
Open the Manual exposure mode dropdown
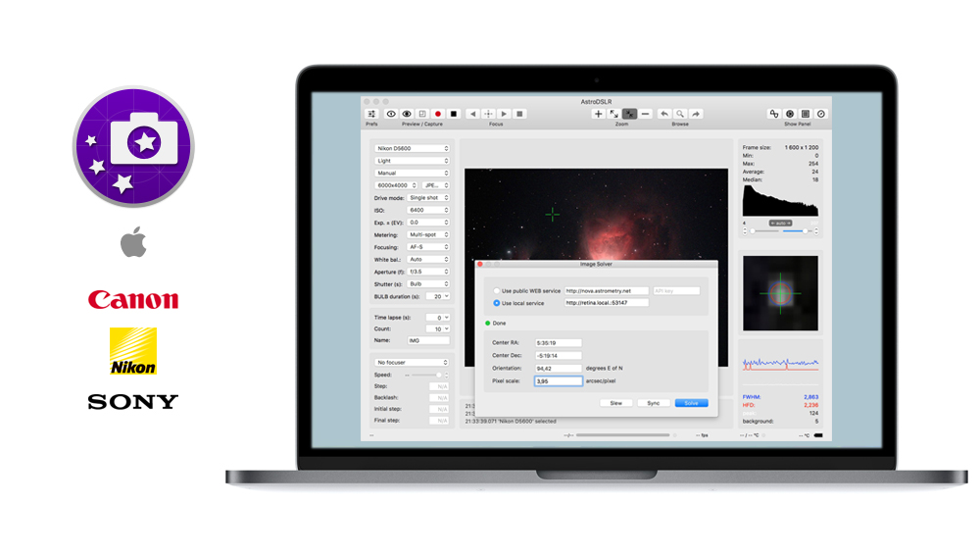pos(412,174)
